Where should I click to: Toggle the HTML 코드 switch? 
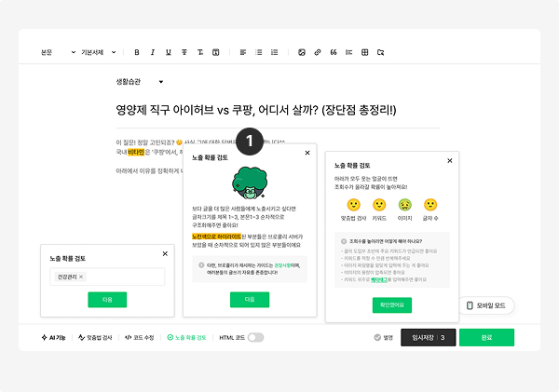pyautogui.click(x=255, y=337)
